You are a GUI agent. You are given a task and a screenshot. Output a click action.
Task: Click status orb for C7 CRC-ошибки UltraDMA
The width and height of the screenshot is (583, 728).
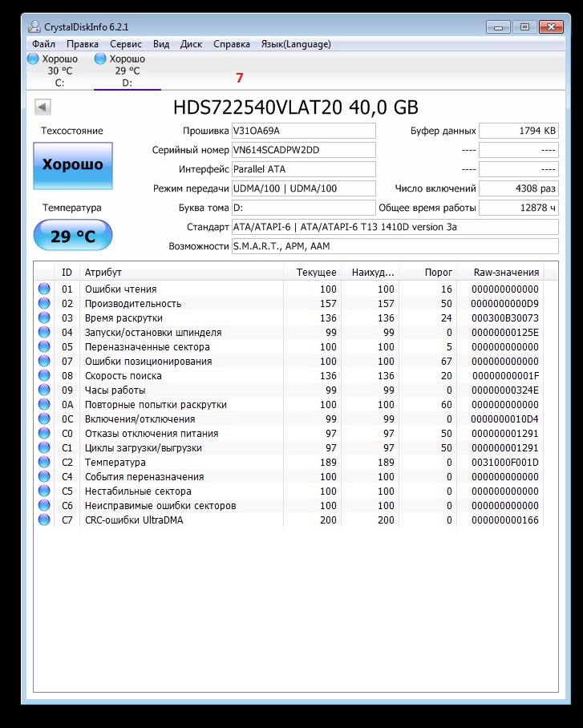[43, 520]
